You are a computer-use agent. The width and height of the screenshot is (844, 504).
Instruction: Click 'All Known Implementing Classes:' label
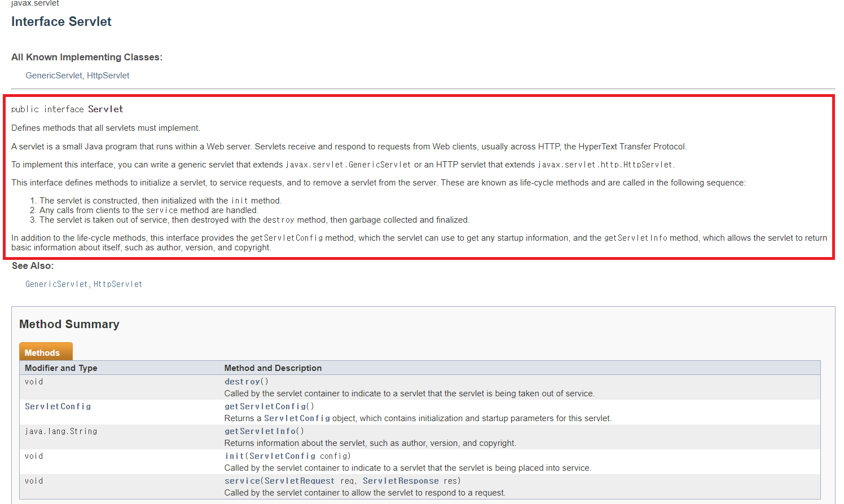click(87, 57)
